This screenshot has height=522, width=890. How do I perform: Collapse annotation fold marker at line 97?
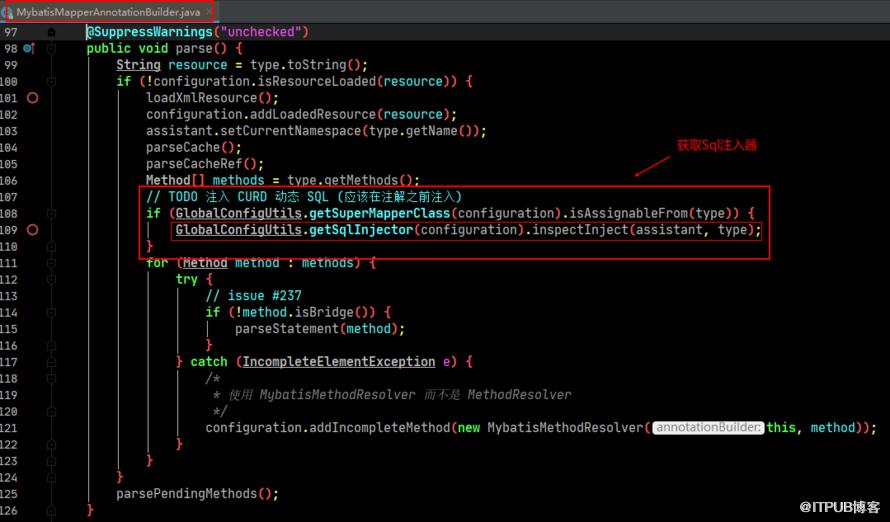pos(52,32)
